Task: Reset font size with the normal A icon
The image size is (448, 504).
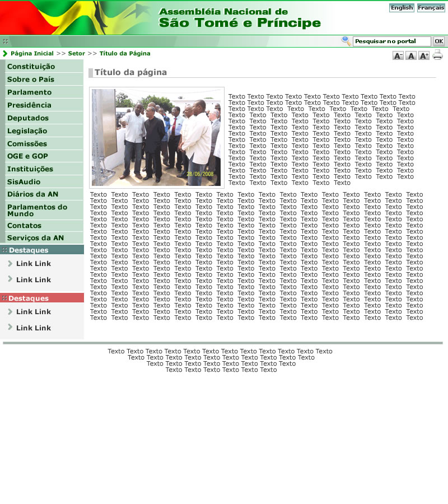Action: (411, 55)
